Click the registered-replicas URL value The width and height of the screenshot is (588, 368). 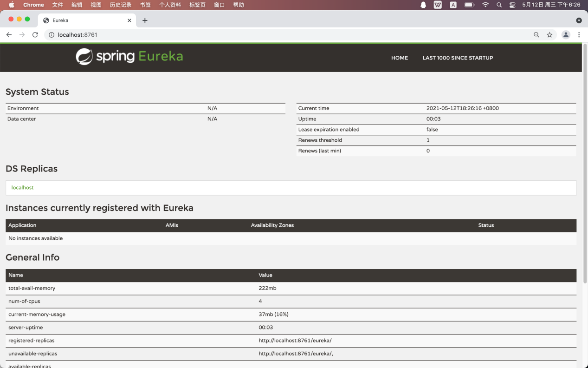click(295, 341)
